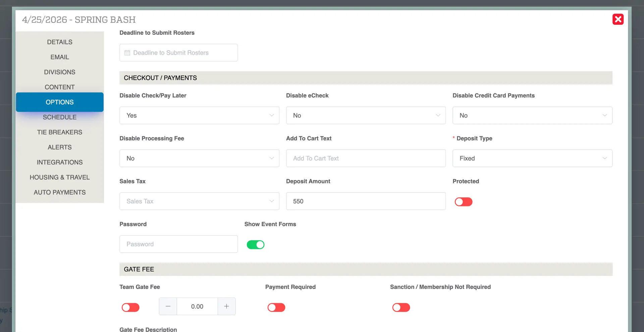Click the Deposit Amount field showing 550
This screenshot has height=332, width=644.
(366, 201)
